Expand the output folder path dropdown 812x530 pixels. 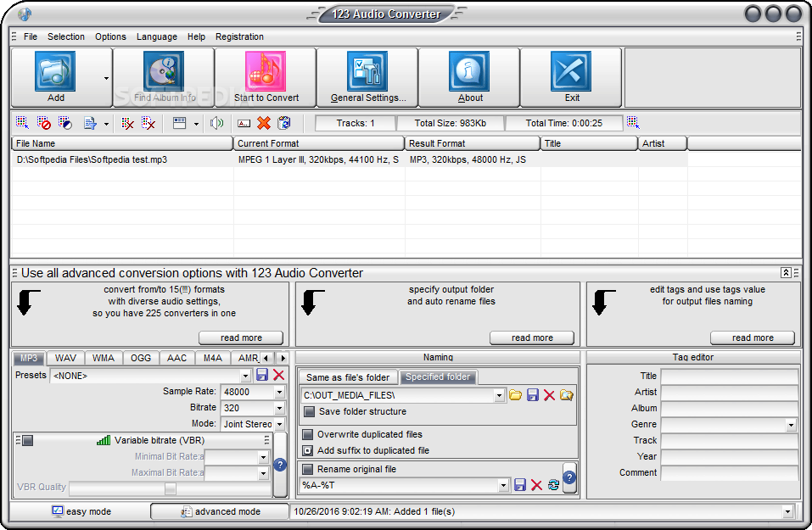tap(499, 395)
